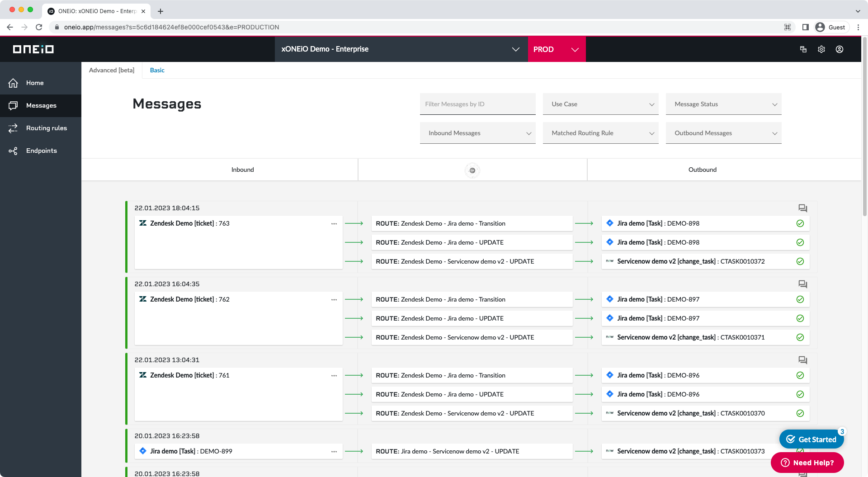Open the PROD environment menu
The width and height of the screenshot is (868, 477).
(x=557, y=49)
